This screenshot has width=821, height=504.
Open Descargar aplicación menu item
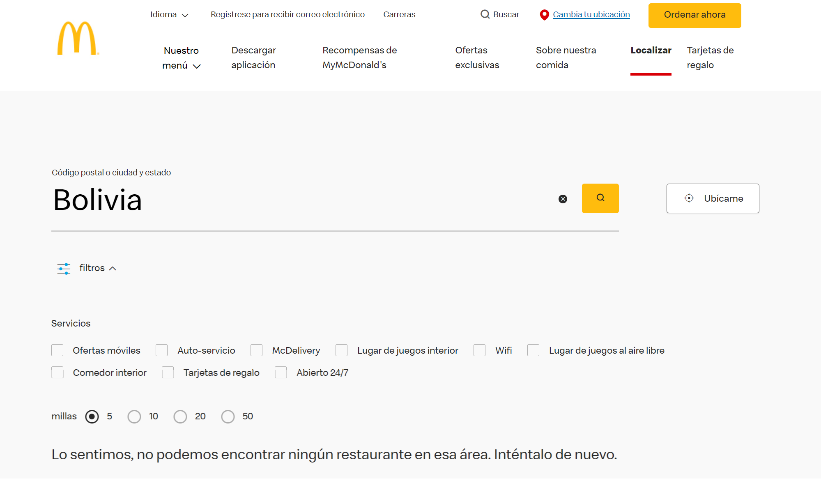coord(253,58)
